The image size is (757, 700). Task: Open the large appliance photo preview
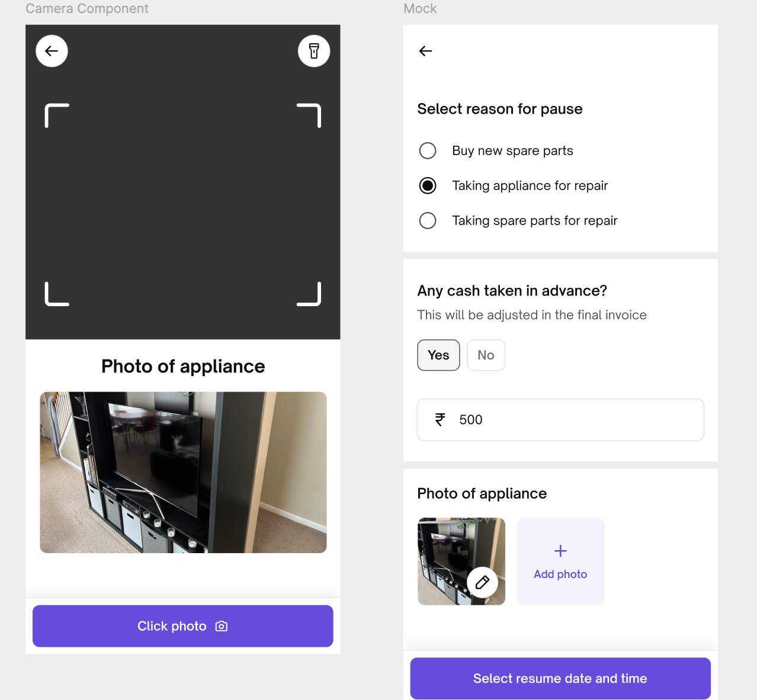click(183, 472)
